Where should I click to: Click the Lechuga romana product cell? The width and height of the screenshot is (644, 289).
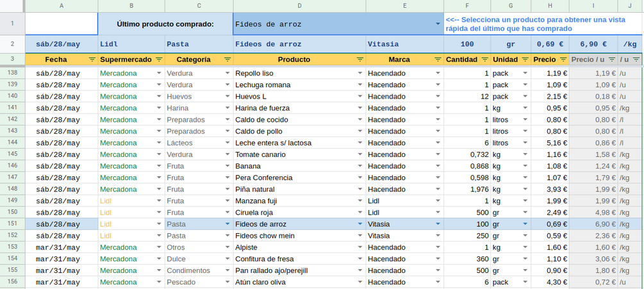coord(299,85)
